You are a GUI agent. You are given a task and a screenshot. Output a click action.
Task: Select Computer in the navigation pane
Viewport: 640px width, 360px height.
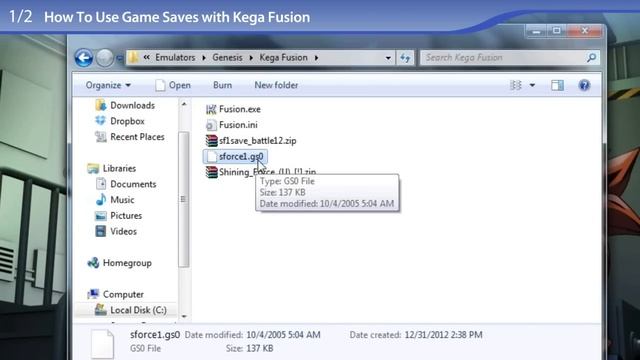(x=123, y=294)
